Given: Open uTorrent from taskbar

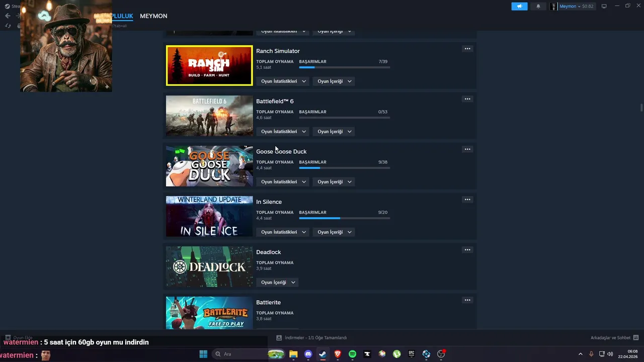Looking at the screenshot, I should point(397,354).
